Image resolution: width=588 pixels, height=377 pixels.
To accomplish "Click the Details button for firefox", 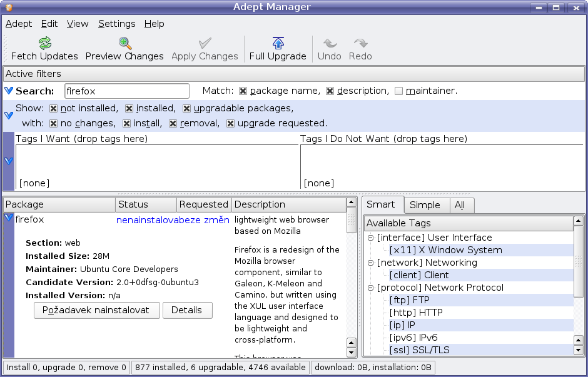I will 188,310.
